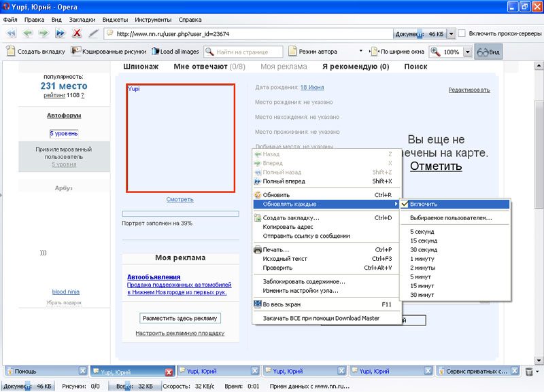Click the Rewind (double back arrow) toolbar icon
The height and width of the screenshot is (392, 544).
click(12, 33)
